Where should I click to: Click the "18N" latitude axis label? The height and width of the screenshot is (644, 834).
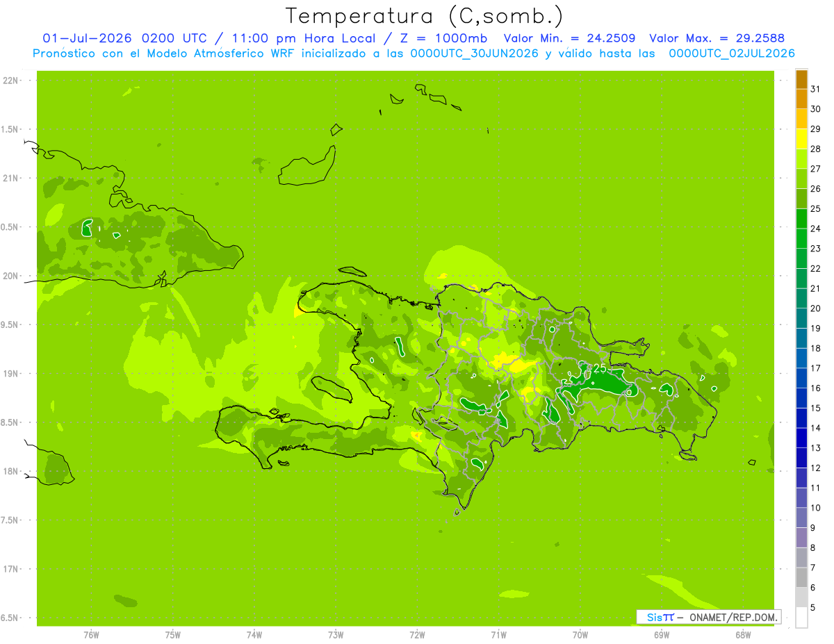(x=10, y=472)
